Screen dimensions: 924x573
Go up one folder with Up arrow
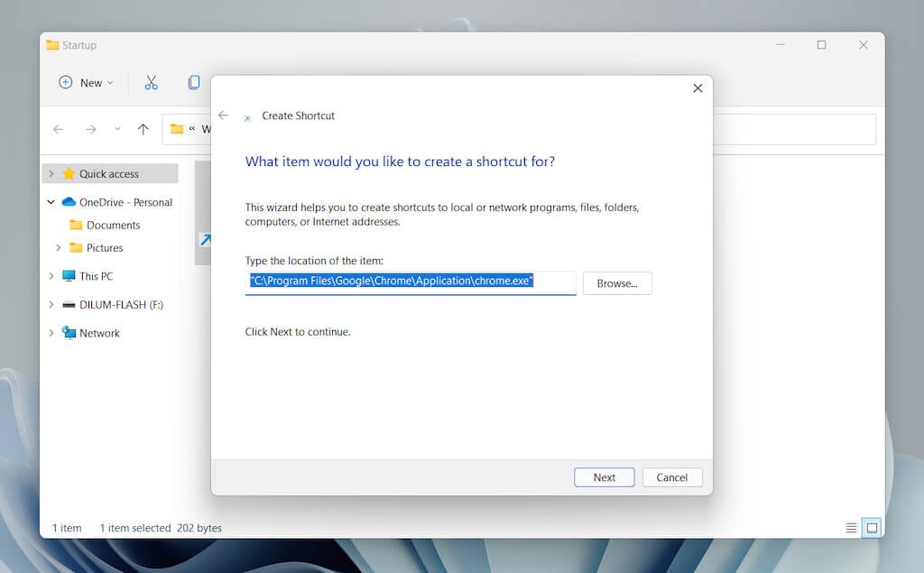(x=143, y=129)
